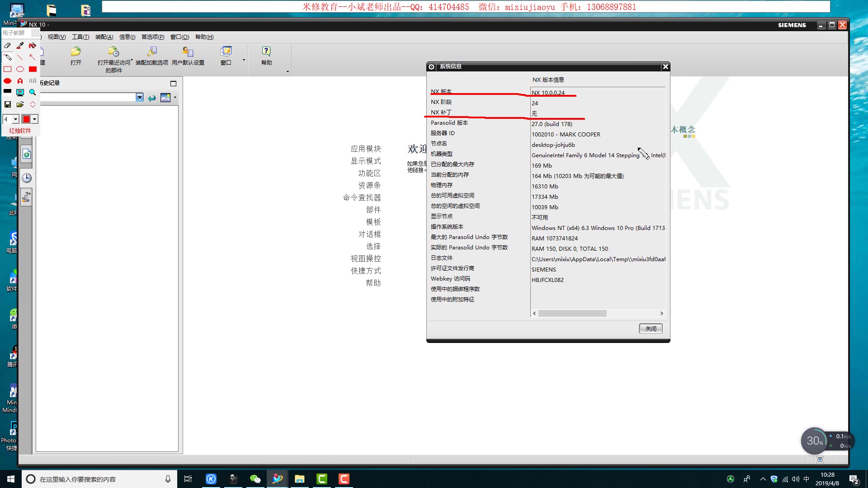Open the 窗口 toolbar icon
The height and width of the screenshot is (488, 868).
[226, 52]
